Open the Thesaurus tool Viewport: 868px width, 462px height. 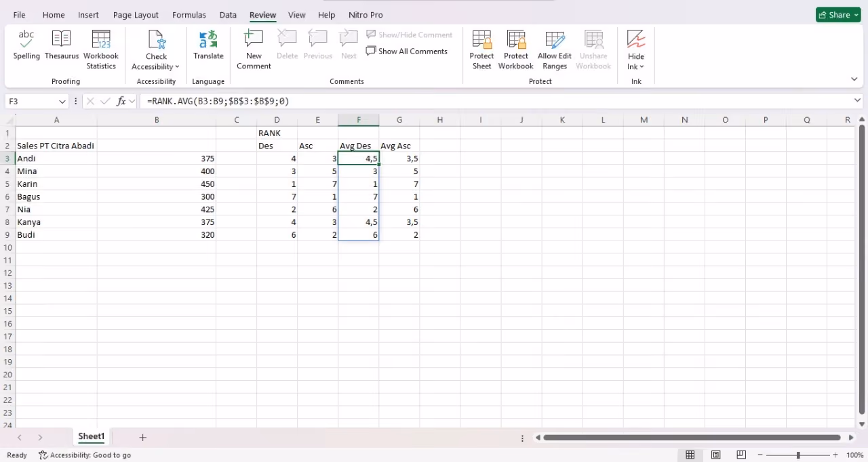[62, 46]
